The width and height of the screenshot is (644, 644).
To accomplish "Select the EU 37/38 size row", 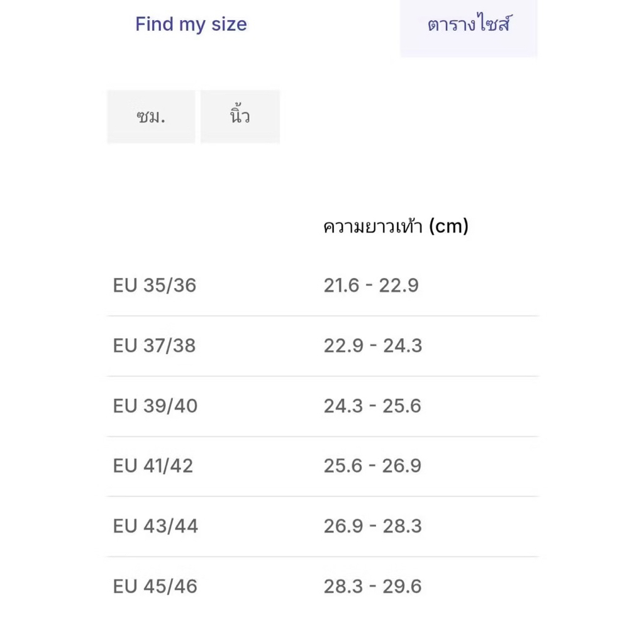I will point(323,346).
